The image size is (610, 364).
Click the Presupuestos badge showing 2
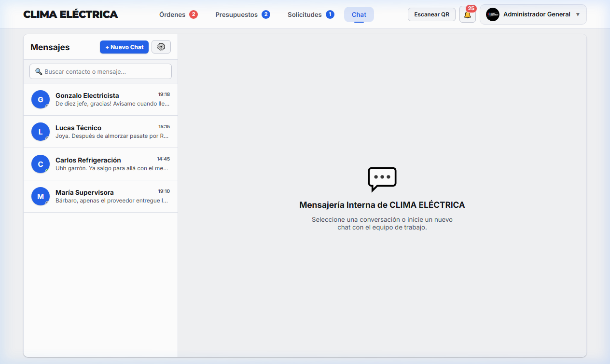[266, 14]
